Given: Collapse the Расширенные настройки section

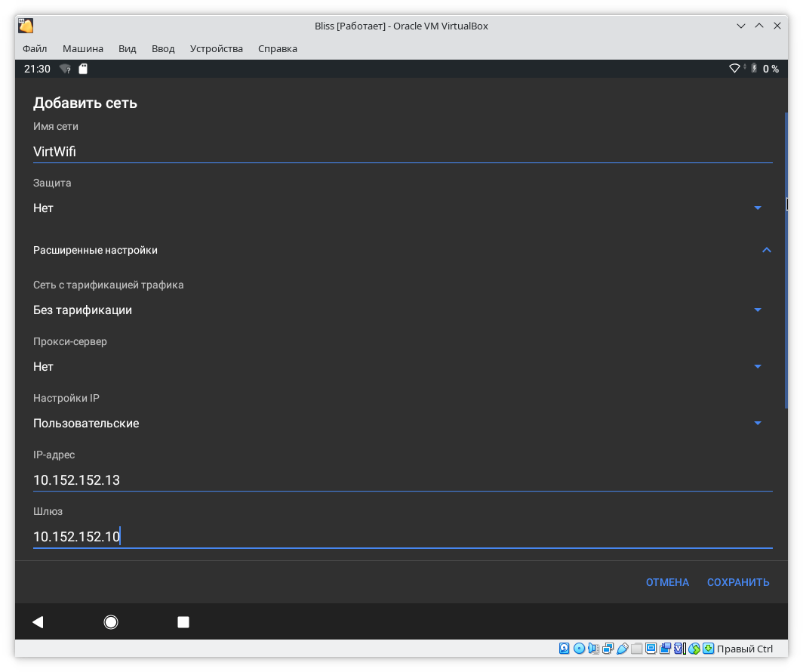Looking at the screenshot, I should point(766,250).
